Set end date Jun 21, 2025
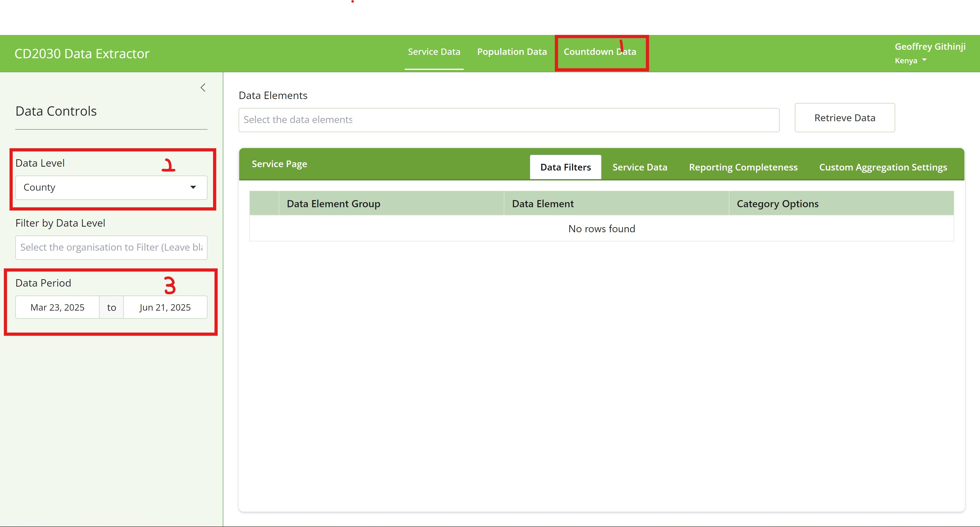Screen dimensions: 980x527 tap(165, 307)
